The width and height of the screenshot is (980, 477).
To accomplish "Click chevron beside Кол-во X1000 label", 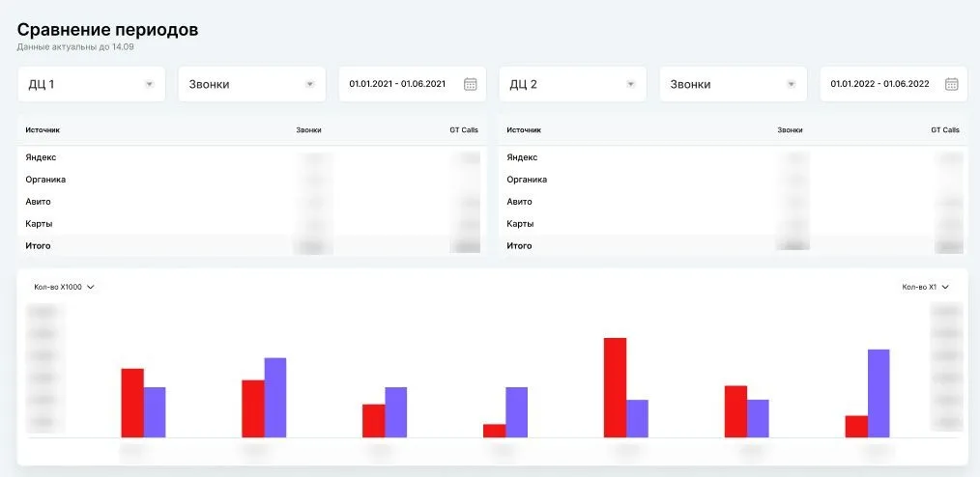I will click(x=90, y=287).
